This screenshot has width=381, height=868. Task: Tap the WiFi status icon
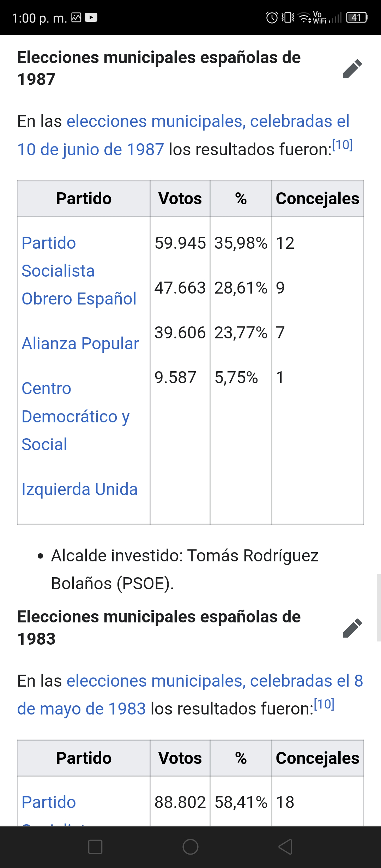pos(304,17)
